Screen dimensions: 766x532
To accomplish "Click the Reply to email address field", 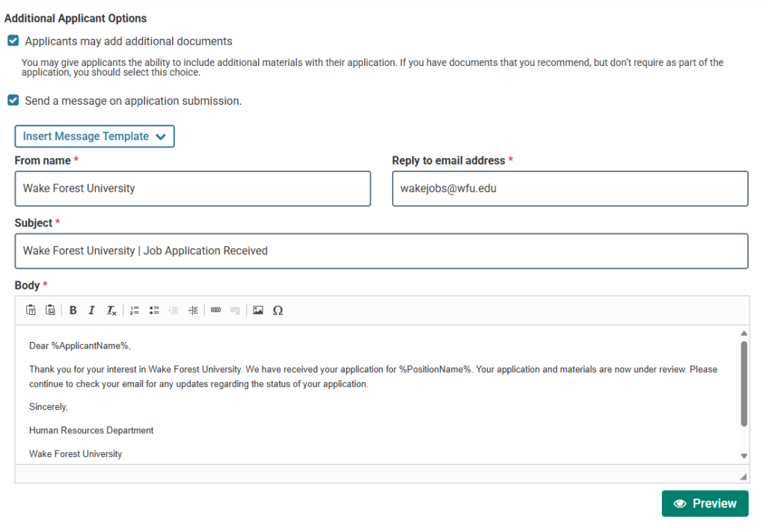I will click(570, 189).
